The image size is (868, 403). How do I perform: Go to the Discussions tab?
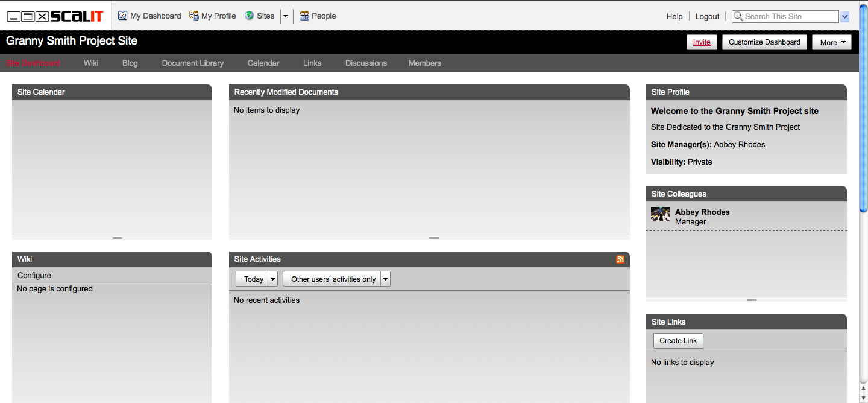pyautogui.click(x=366, y=63)
